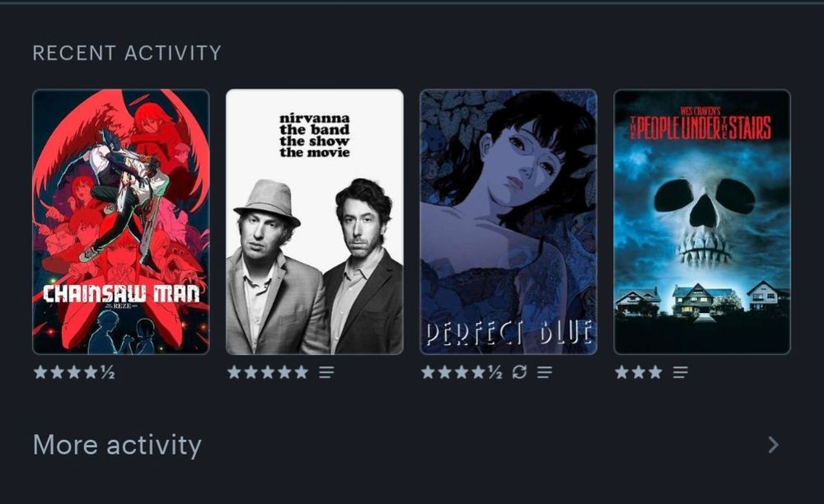Click the rewatch icon under Perfect Blue
824x504 pixels.
(519, 372)
